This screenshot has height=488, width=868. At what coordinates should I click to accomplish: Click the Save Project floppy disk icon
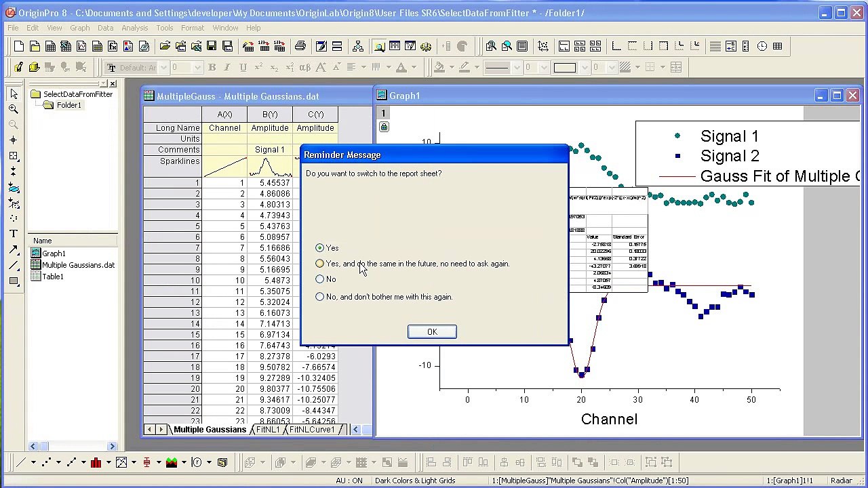point(212,46)
